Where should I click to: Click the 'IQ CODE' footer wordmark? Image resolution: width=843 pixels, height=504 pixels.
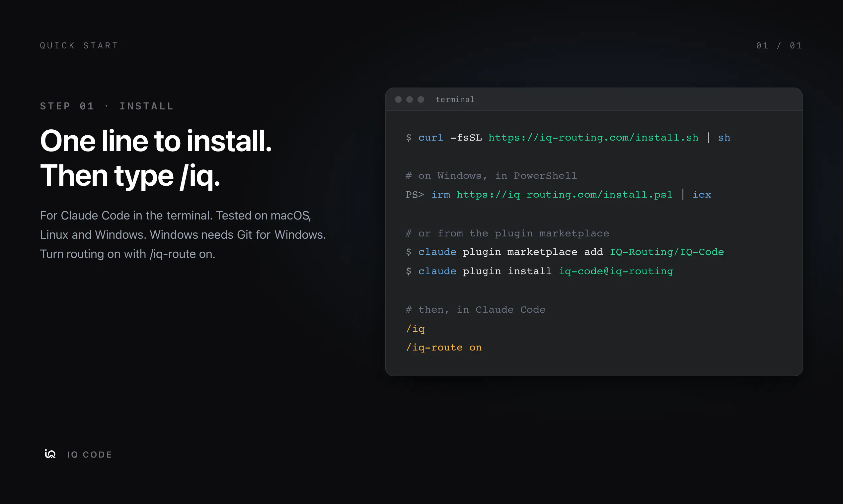click(x=89, y=454)
